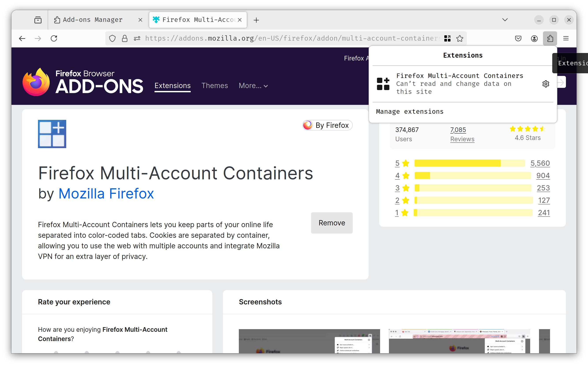This screenshot has width=588, height=366.
Task: Click the 5,560 five-star review count
Action: [x=540, y=163]
